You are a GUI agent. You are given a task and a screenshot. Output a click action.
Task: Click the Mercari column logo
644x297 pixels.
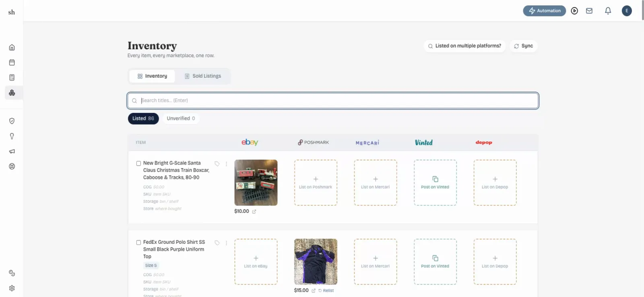point(367,143)
